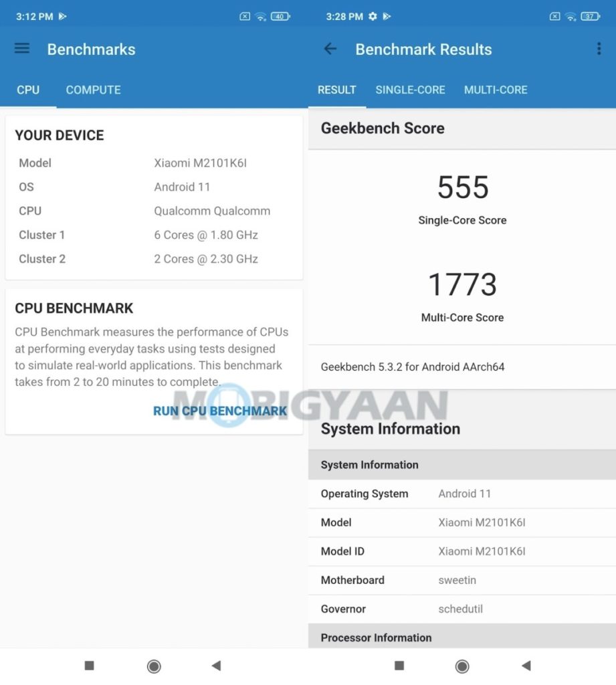Image resolution: width=616 pixels, height=685 pixels.
Task: Tap the home circle navigation button
Action: 153,666
